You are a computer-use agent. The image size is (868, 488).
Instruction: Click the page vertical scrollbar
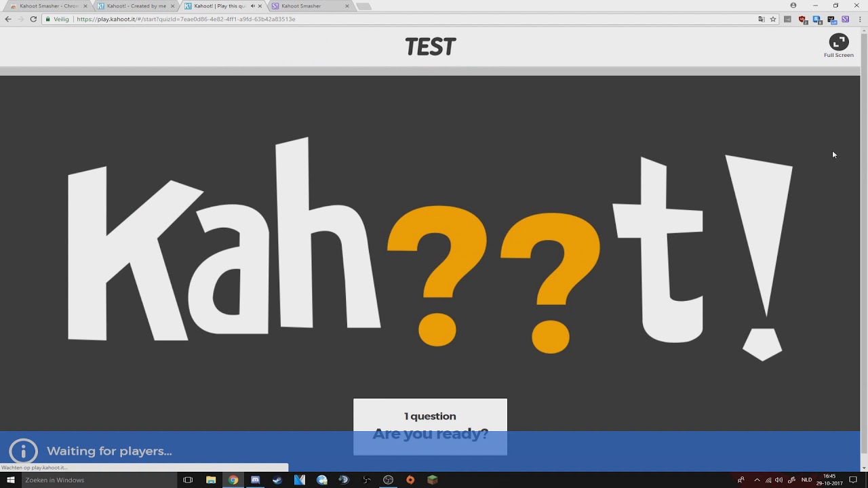[864, 243]
